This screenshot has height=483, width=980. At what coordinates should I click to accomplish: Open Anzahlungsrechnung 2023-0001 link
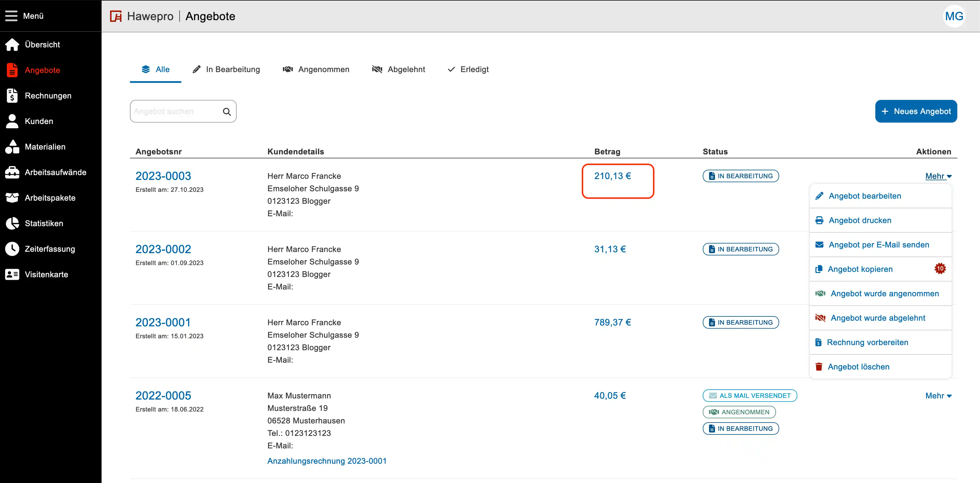[327, 461]
